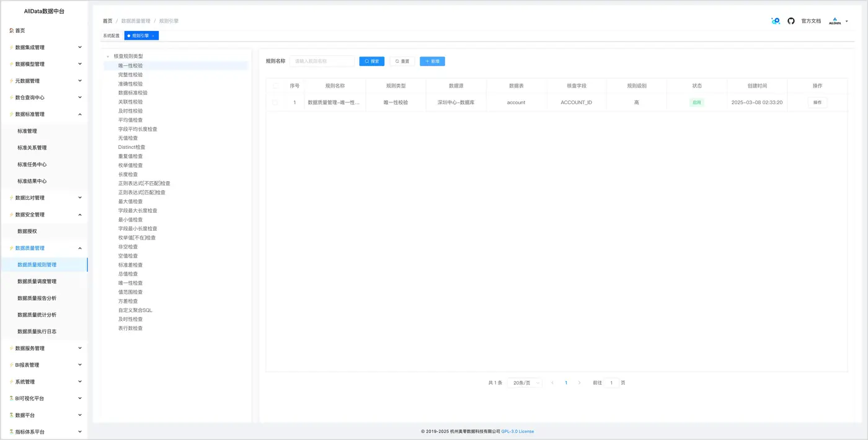This screenshot has width=868, height=440.
Task: Select page 1 in pagination
Action: [x=566, y=383]
